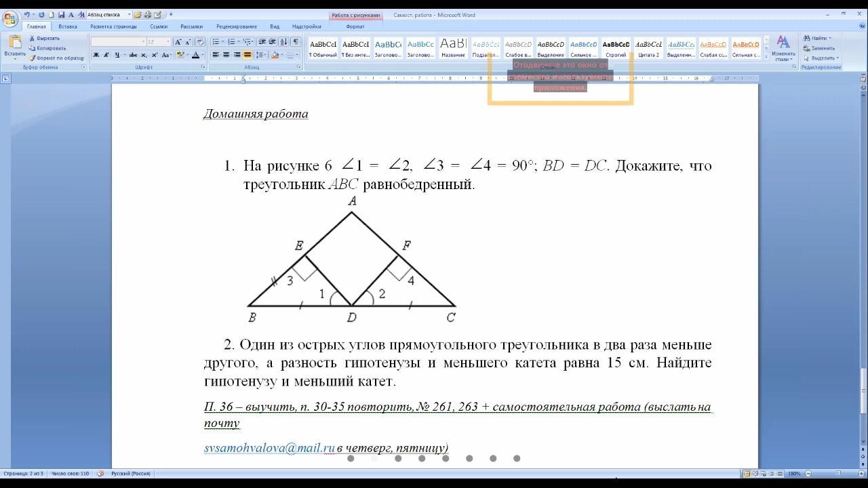Open the Абзац dialog launcher
Viewport: 868px width, 488px height.
[299, 67]
